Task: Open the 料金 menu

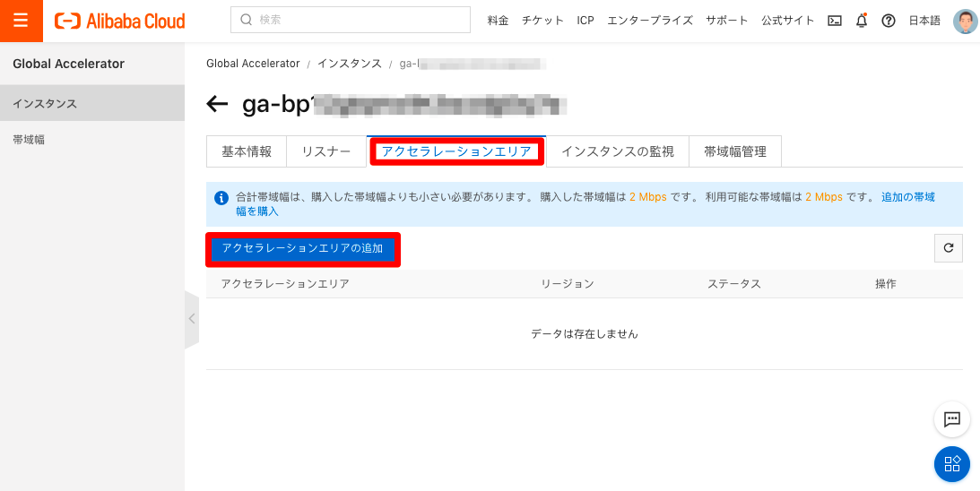Action: coord(499,21)
